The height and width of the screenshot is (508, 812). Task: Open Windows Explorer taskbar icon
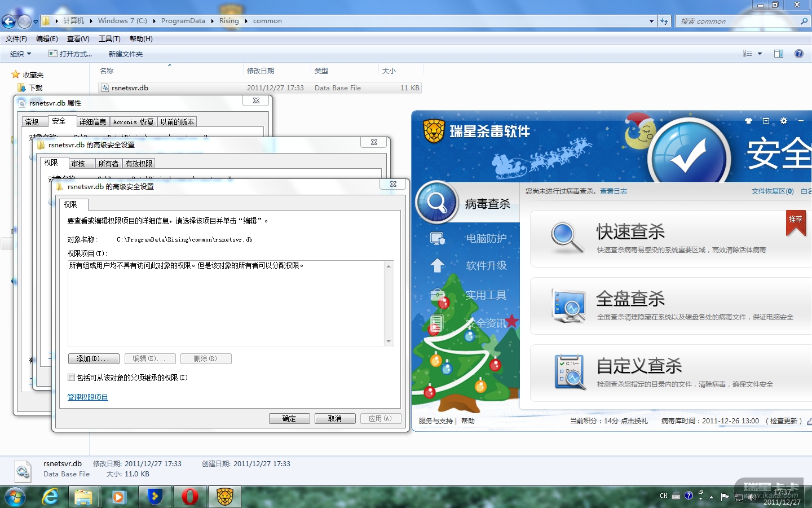click(x=83, y=497)
